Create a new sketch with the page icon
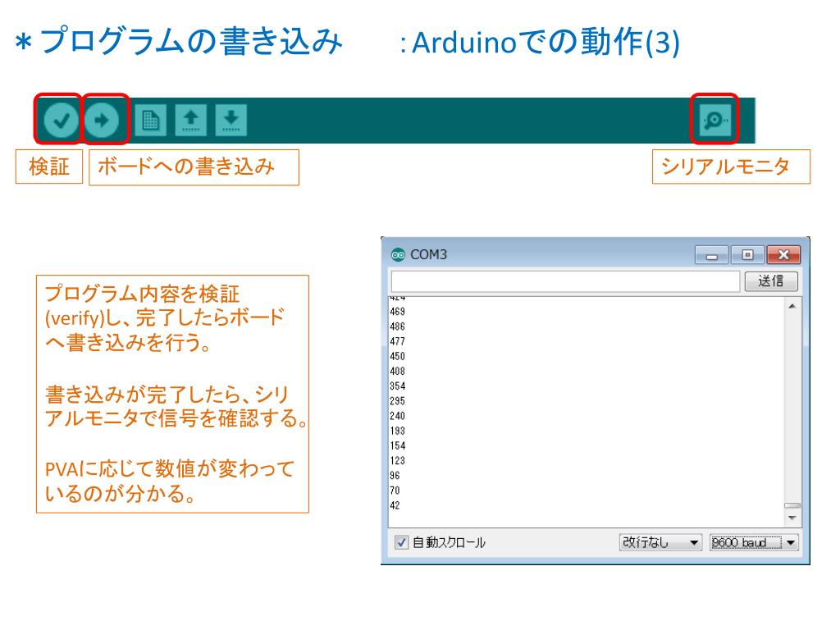 [x=150, y=120]
